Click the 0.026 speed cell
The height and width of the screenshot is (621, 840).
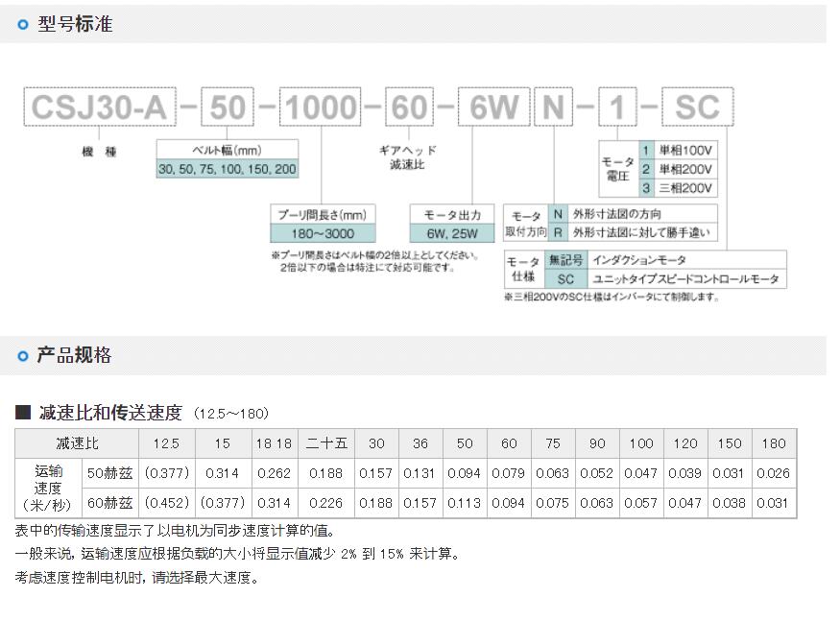pos(774,473)
